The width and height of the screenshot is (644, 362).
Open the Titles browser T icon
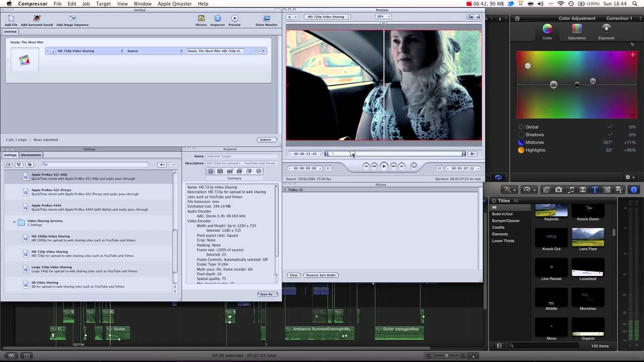pos(595,190)
